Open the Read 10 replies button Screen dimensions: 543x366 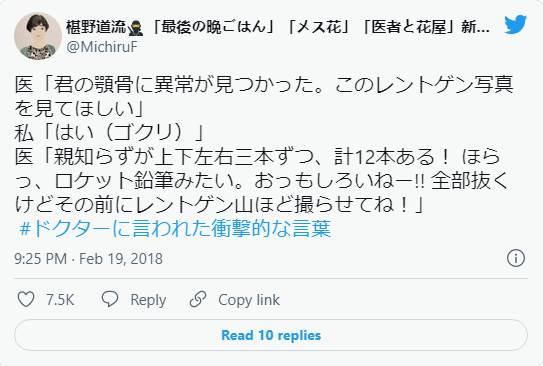click(x=271, y=335)
